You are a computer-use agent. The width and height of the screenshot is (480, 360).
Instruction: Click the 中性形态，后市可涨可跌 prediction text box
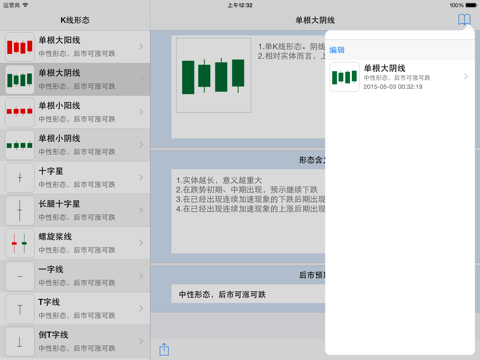click(248, 294)
